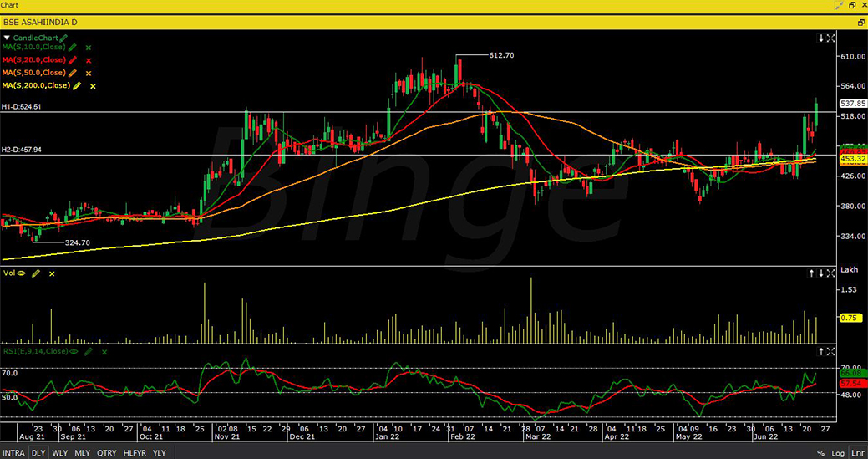
Task: Edit the RSI indicator settings
Action: click(x=89, y=351)
